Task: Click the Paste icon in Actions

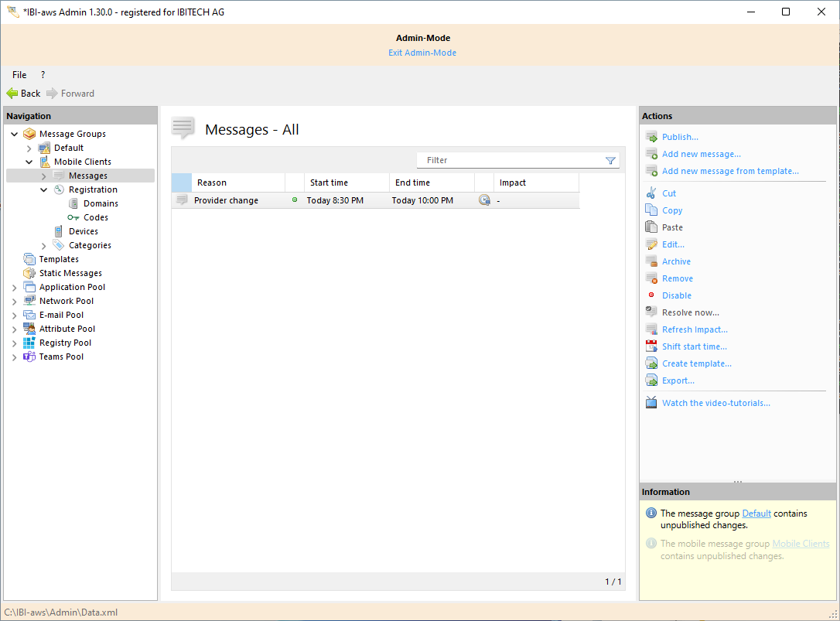Action: [x=650, y=227]
